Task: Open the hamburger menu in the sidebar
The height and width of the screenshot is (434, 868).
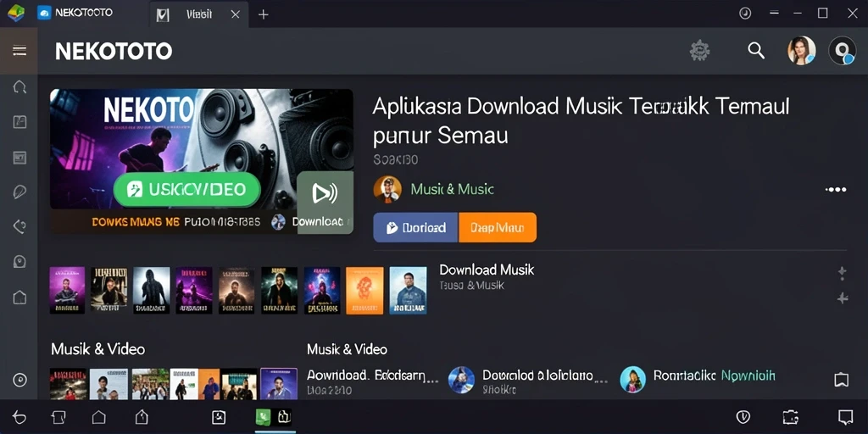Action: coord(19,51)
